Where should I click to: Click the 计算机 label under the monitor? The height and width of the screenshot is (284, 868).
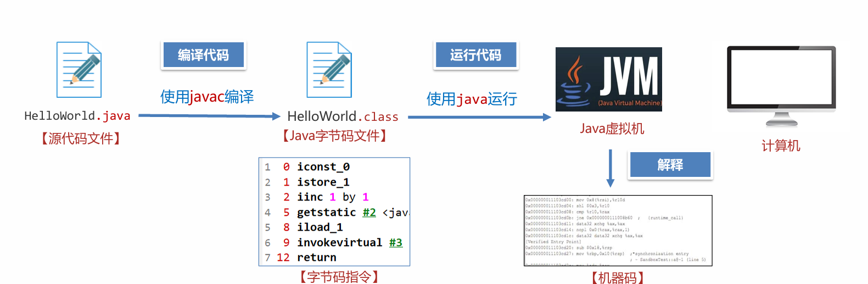click(780, 146)
